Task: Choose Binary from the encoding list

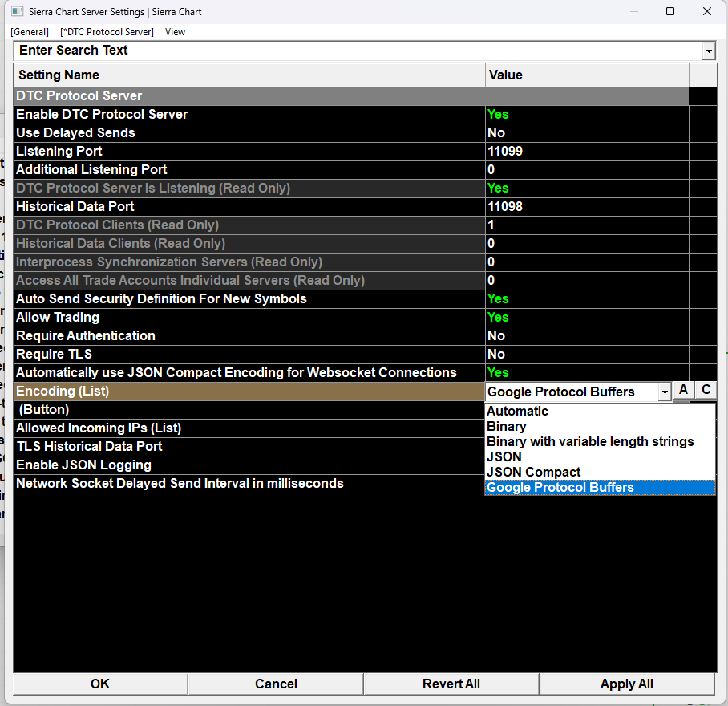Action: (x=601, y=427)
